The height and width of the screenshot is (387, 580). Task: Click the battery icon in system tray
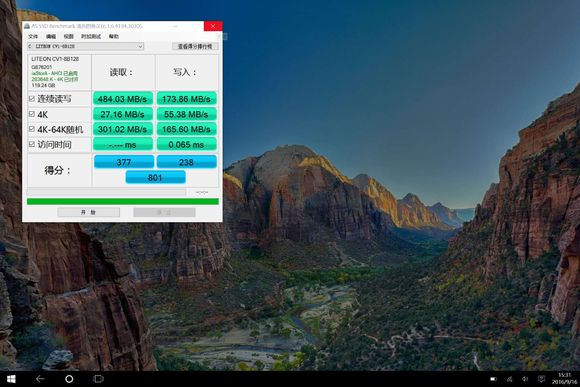[x=493, y=379]
